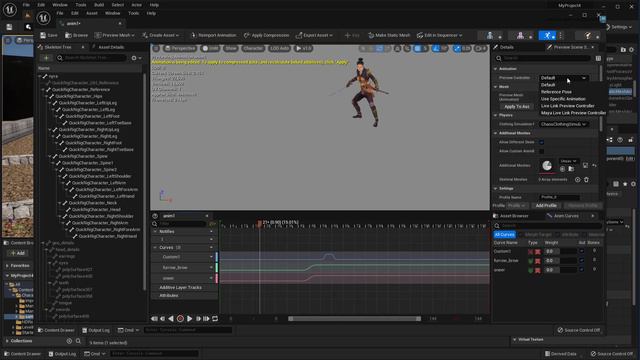Play the animation in reverse
This screenshot has height=360, width=640.
click(x=171, y=319)
